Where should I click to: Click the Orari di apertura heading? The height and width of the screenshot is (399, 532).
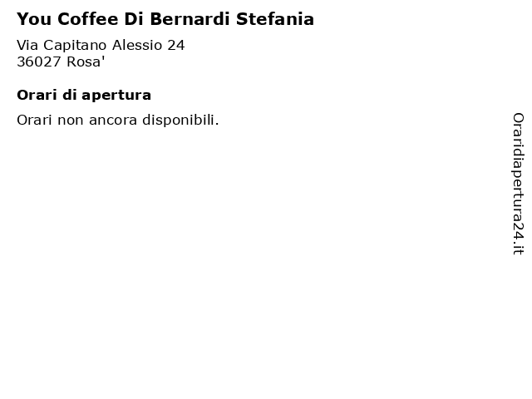pyautogui.click(x=84, y=95)
